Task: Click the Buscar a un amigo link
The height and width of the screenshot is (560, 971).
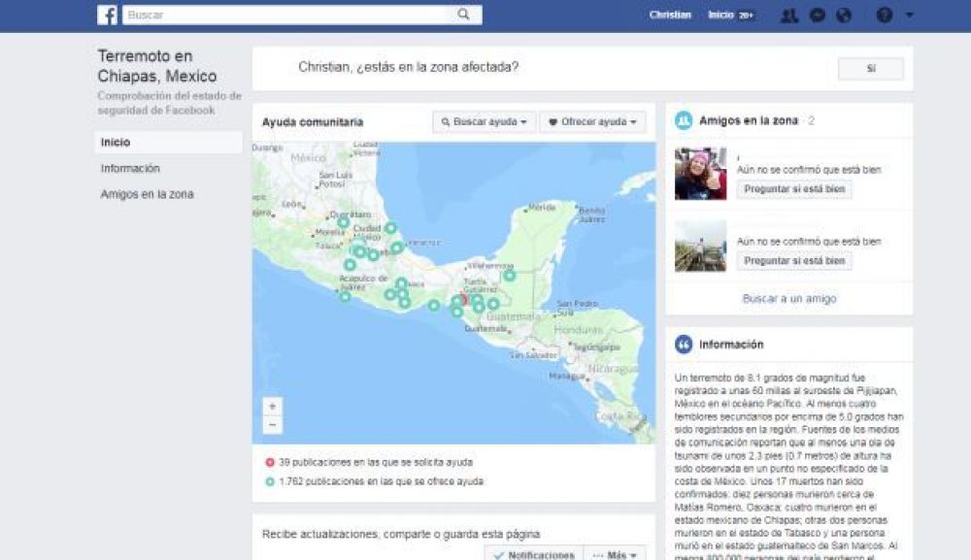Action: coord(788,299)
